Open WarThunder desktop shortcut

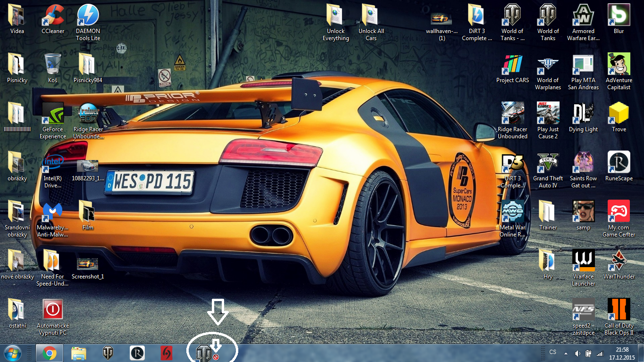coord(619,261)
